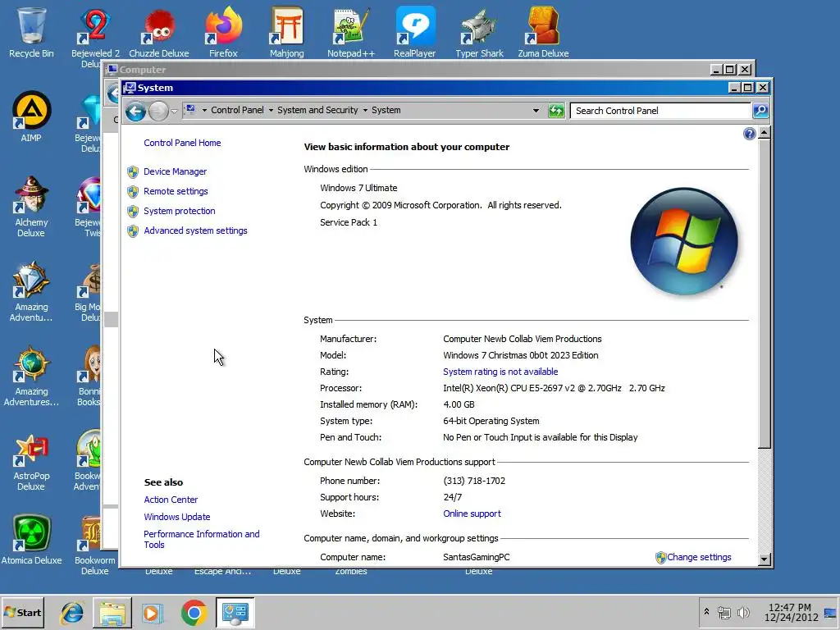Show hidden tray icons arrow
This screenshot has height=630, width=840.
click(x=706, y=612)
